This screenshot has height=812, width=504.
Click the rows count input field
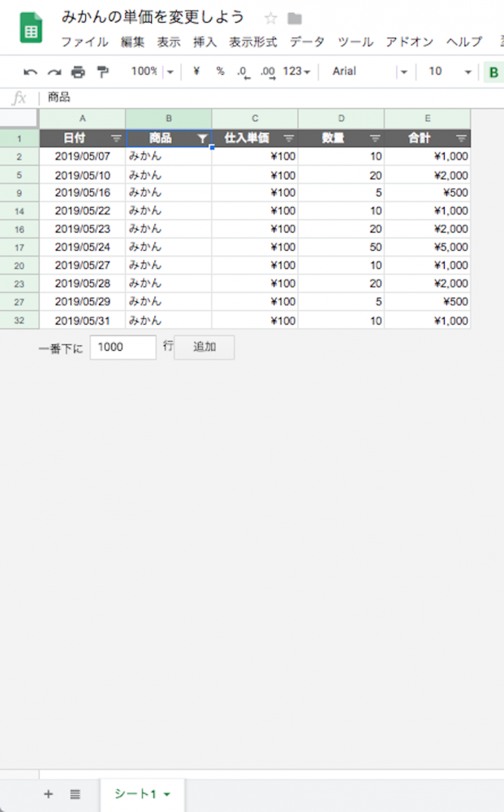tap(123, 347)
